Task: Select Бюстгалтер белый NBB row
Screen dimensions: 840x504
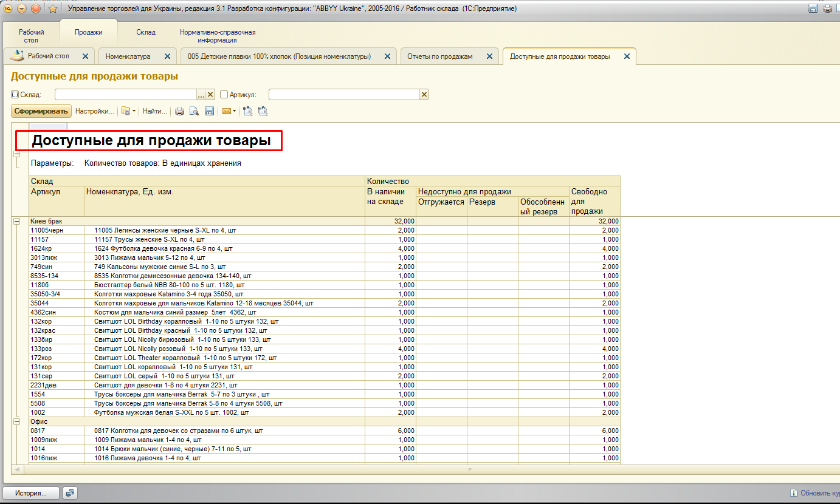Action: [325, 285]
